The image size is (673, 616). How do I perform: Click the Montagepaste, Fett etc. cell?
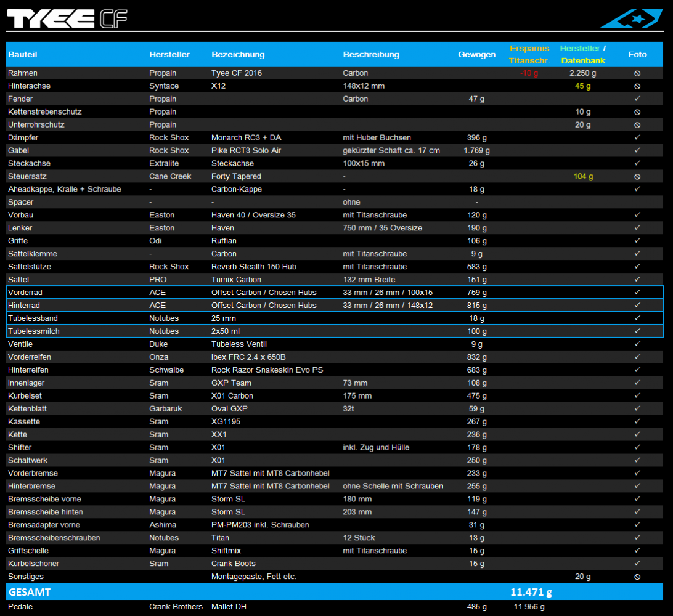tap(254, 577)
